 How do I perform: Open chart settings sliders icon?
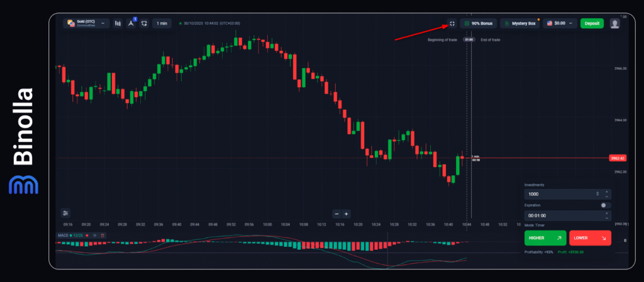tap(65, 213)
